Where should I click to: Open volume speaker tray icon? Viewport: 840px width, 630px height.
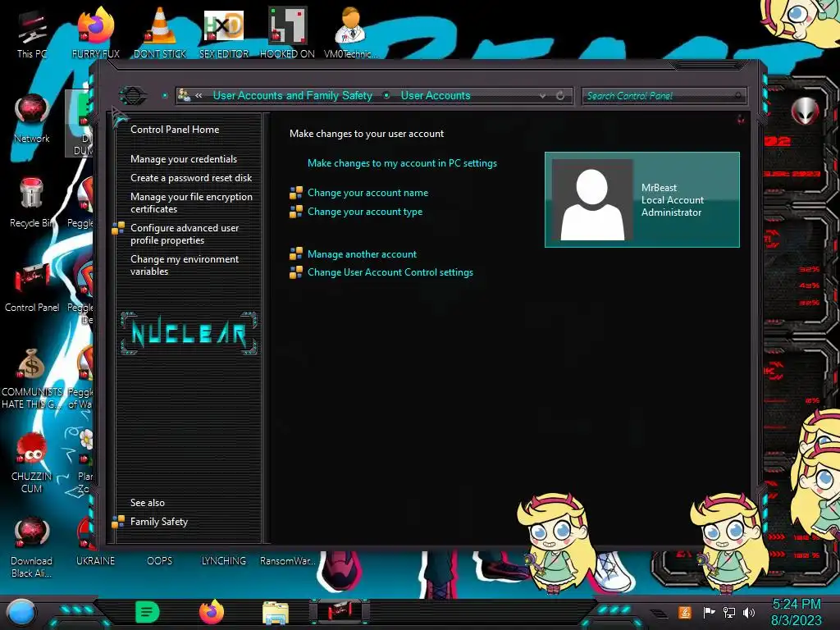749,612
